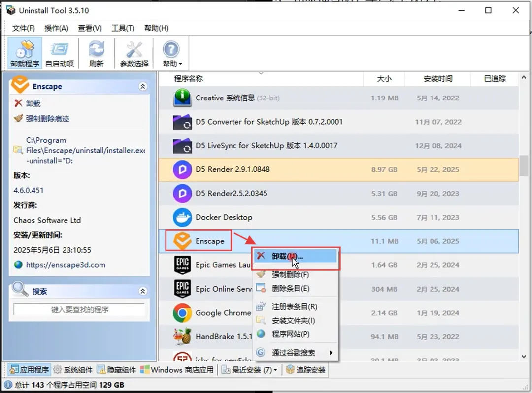
Task: Sort by 大小 column header
Action: pyautogui.click(x=384, y=79)
